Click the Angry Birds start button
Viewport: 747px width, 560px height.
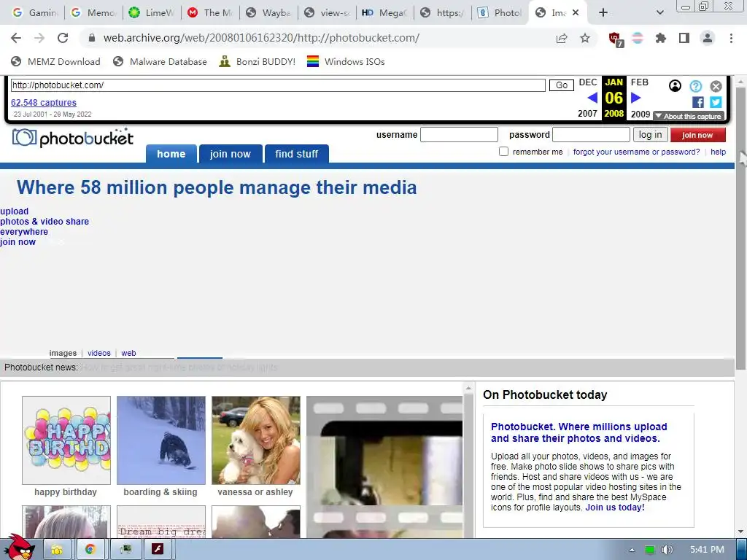pyautogui.click(x=19, y=548)
